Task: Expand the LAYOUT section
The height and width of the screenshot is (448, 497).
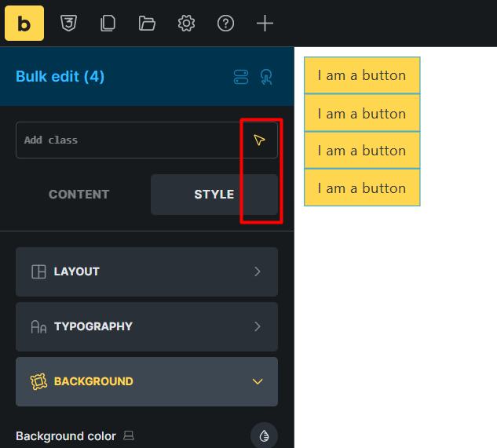Action: click(147, 271)
